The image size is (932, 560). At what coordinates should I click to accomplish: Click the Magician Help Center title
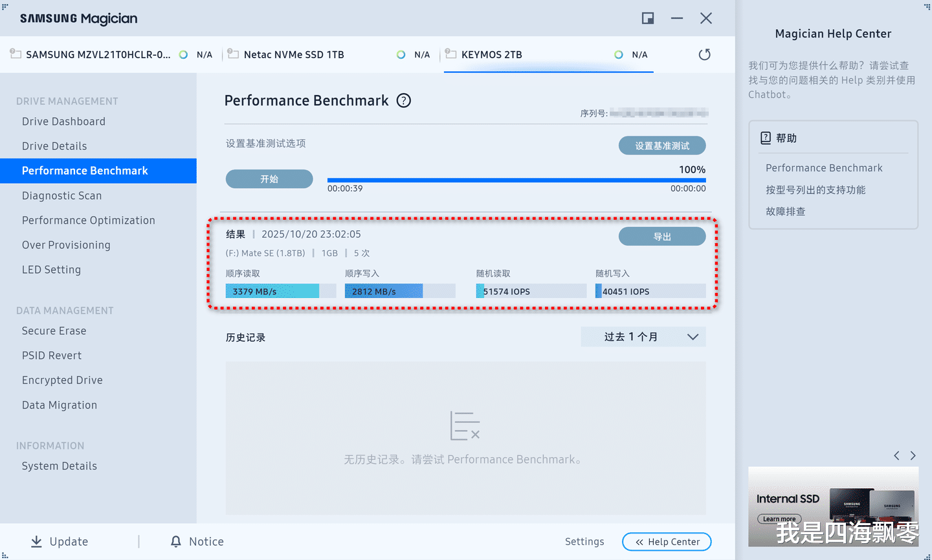(833, 34)
